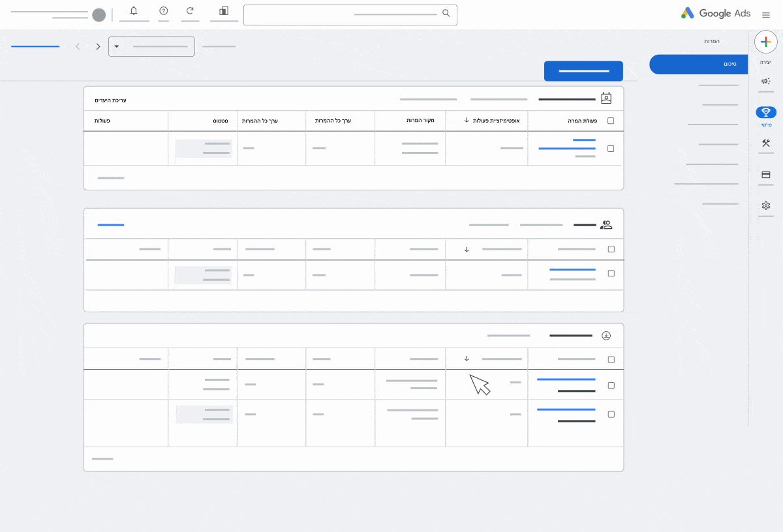The width and height of the screenshot is (783, 532).
Task: Open the hamburger main menu
Action: click(x=766, y=14)
